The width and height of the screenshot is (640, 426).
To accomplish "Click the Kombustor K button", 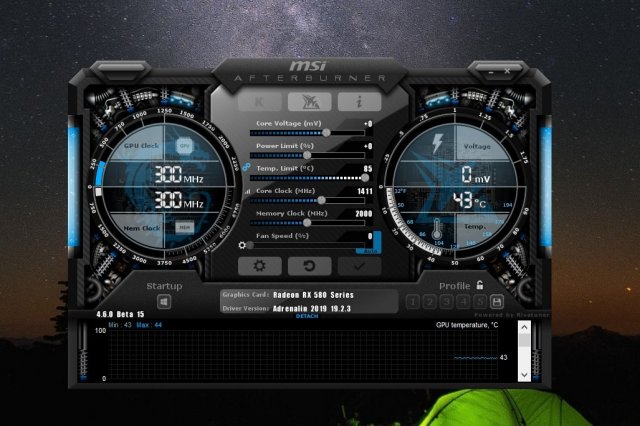I will click(x=260, y=102).
